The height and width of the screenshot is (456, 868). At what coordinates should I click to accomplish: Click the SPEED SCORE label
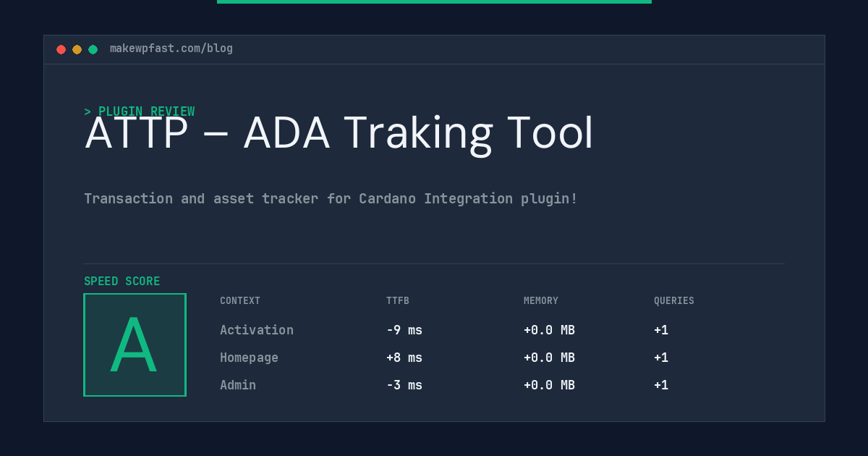pyautogui.click(x=122, y=282)
